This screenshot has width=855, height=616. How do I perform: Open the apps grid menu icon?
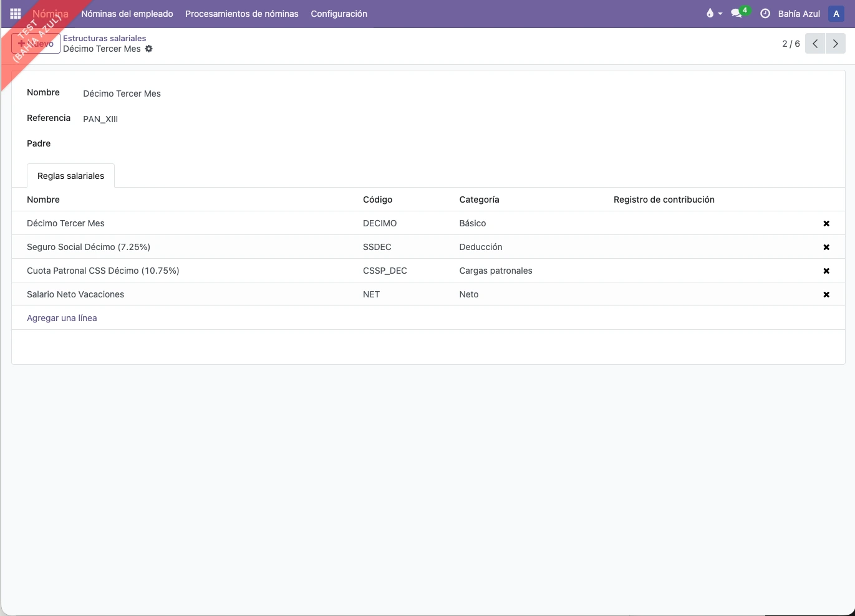tap(16, 14)
